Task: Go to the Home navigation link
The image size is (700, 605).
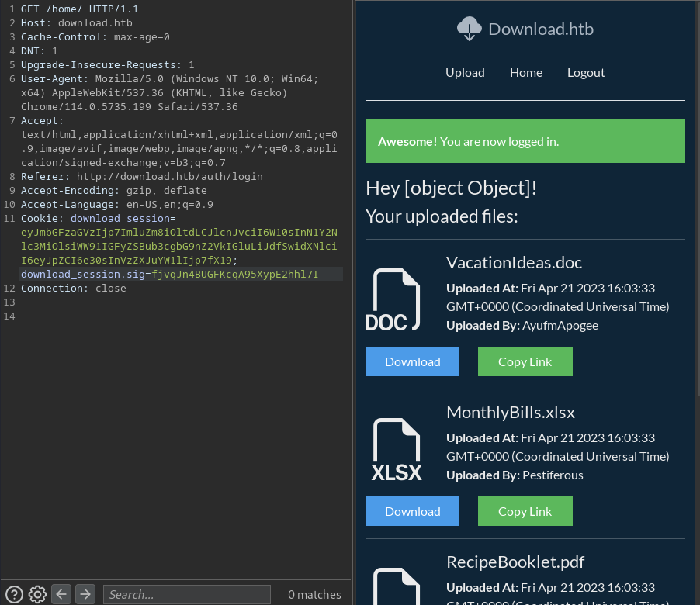Action: 526,73
